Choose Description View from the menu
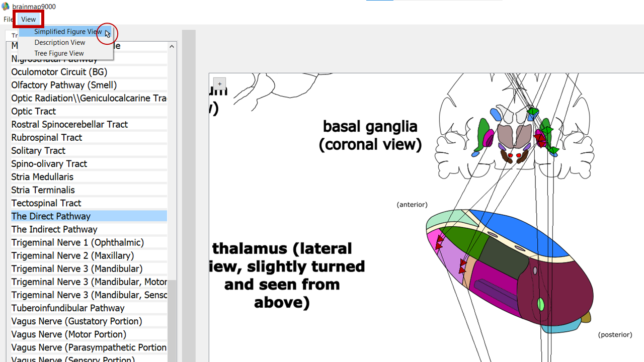Viewport: 644px width, 362px height. [59, 43]
